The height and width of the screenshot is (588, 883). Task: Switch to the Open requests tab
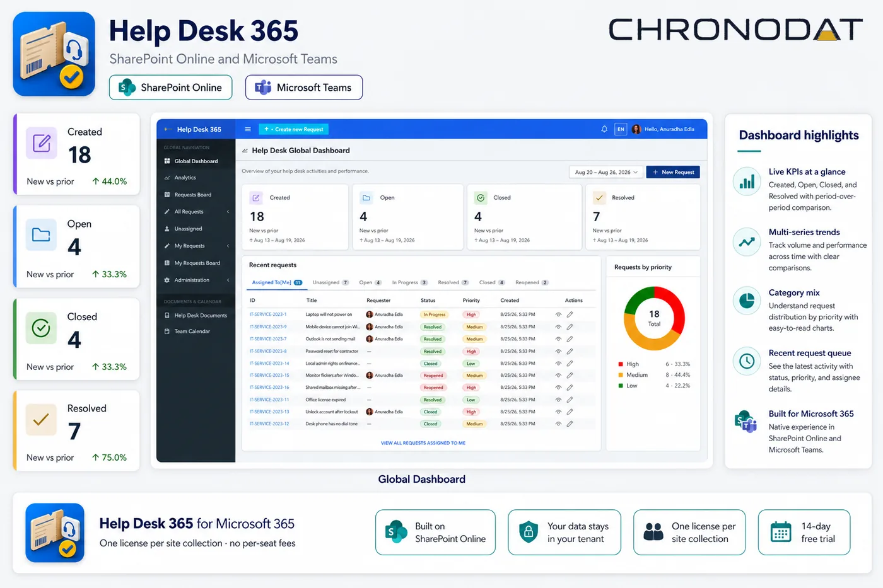[x=370, y=282]
